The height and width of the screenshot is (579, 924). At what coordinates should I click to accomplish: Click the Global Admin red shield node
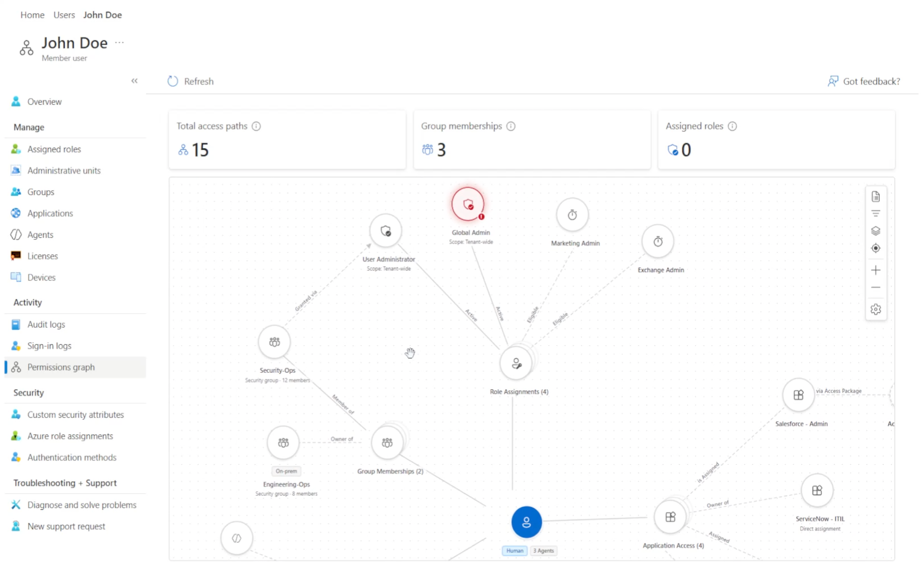coord(467,204)
